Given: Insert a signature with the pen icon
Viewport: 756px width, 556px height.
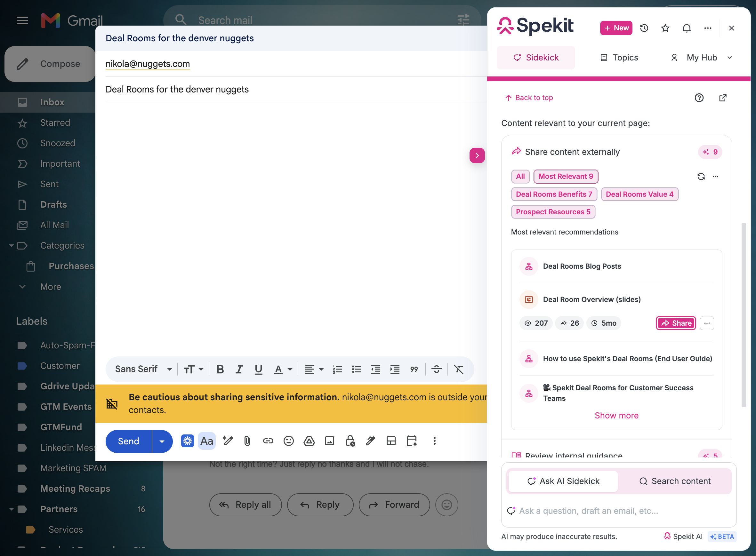Looking at the screenshot, I should [x=370, y=441].
